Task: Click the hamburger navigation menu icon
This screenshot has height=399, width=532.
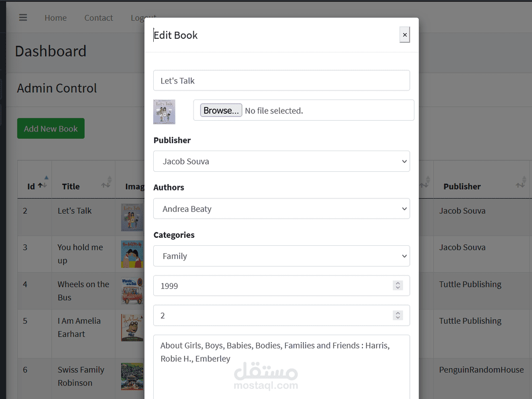Action: click(23, 17)
